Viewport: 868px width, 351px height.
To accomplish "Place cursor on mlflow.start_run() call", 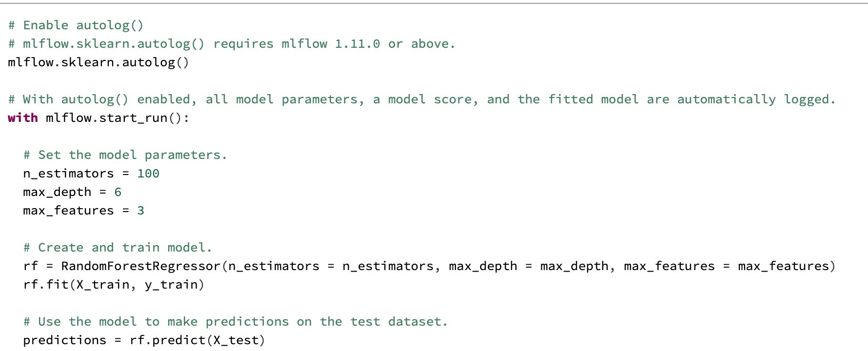I will click(117, 118).
